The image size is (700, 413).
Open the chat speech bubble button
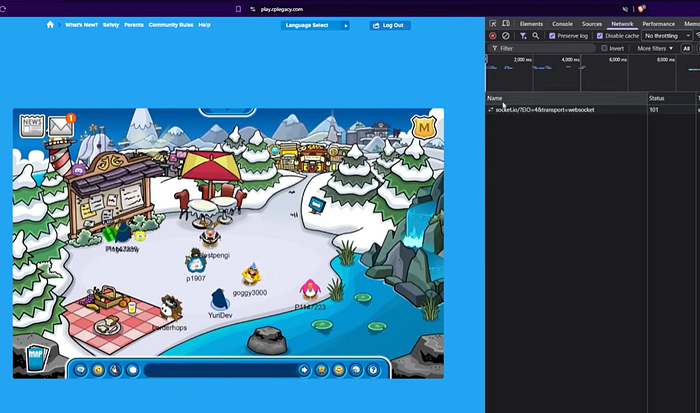81,370
